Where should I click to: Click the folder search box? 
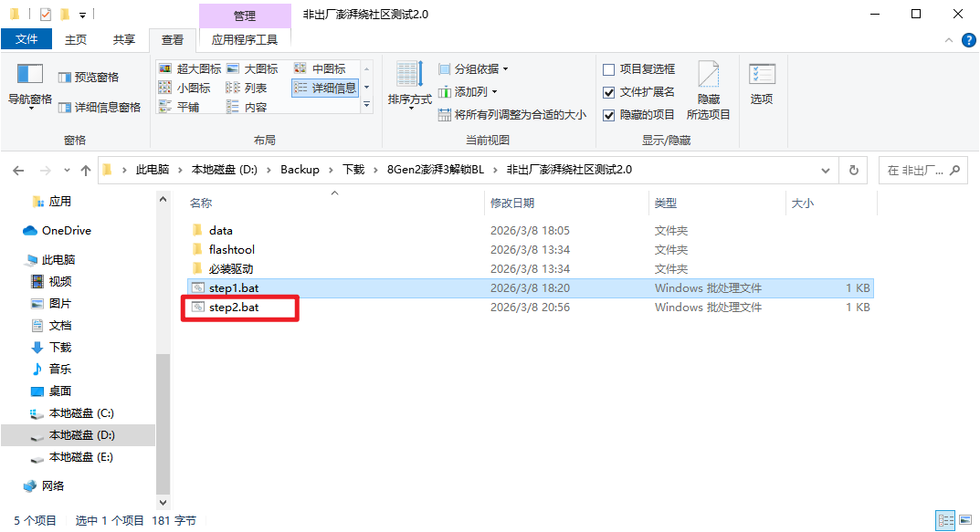point(922,171)
